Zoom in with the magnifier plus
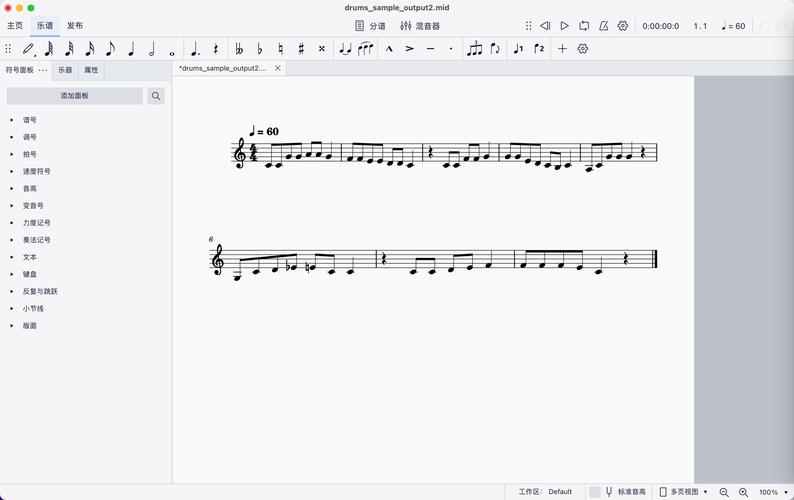 (743, 492)
